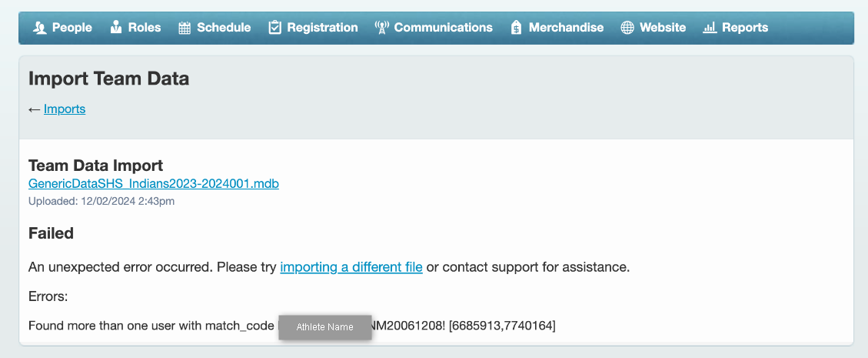Click the importing a different file link
The height and width of the screenshot is (358, 868).
tap(351, 268)
